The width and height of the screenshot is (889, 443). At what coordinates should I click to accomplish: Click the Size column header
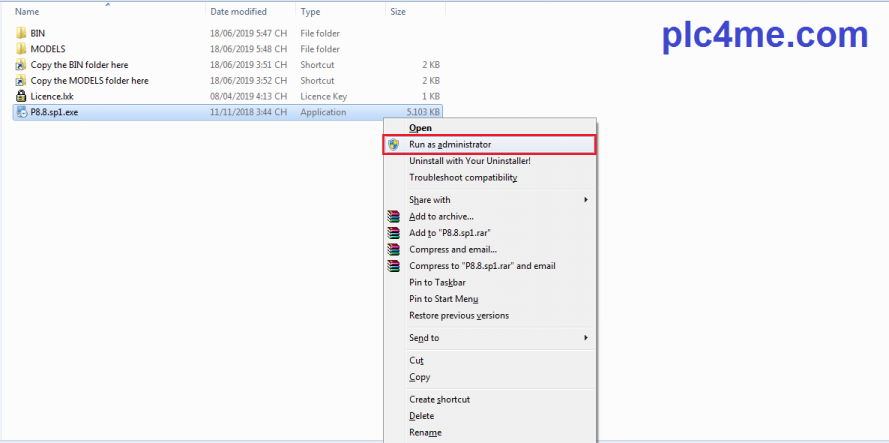click(x=397, y=11)
